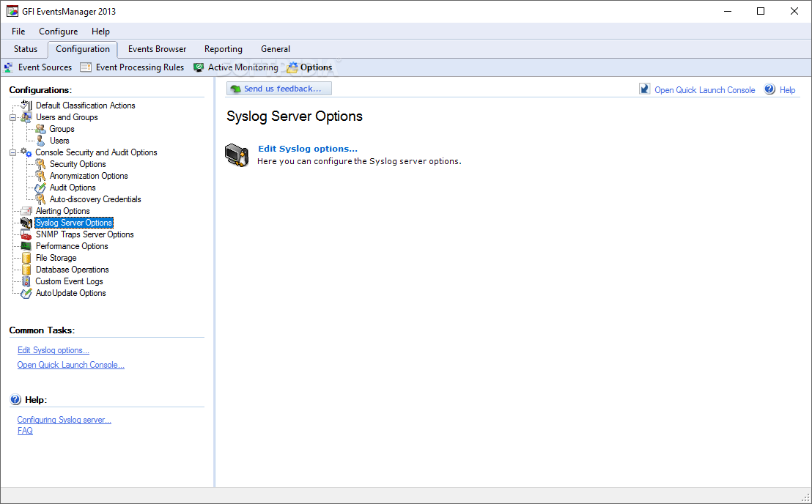Click the Security Options key icon

point(40,164)
